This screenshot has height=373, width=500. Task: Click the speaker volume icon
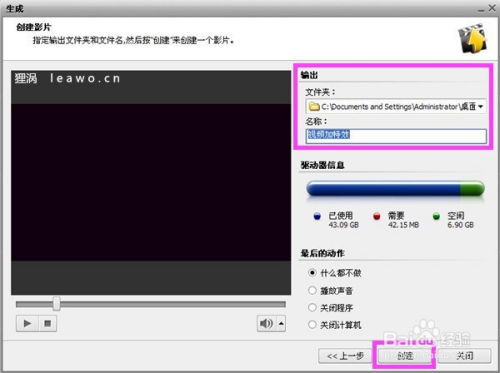click(x=266, y=323)
